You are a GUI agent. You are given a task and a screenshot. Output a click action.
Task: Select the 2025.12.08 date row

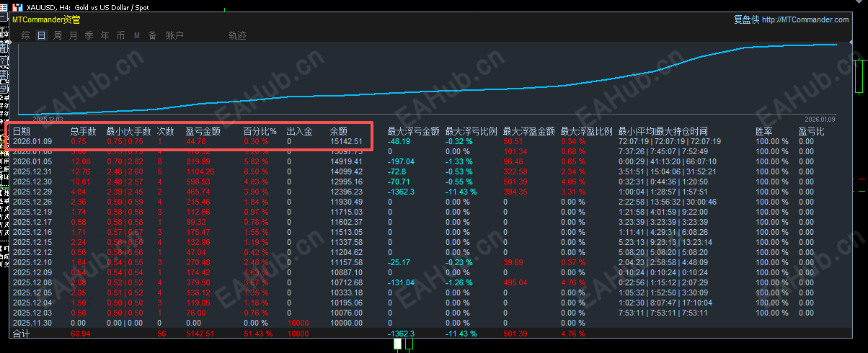click(x=32, y=282)
